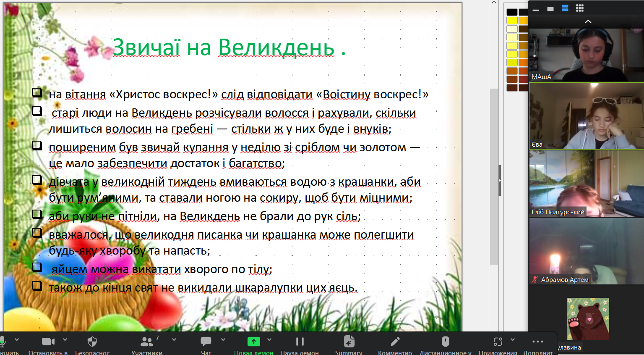Switch to grid gallery view

click(580, 8)
